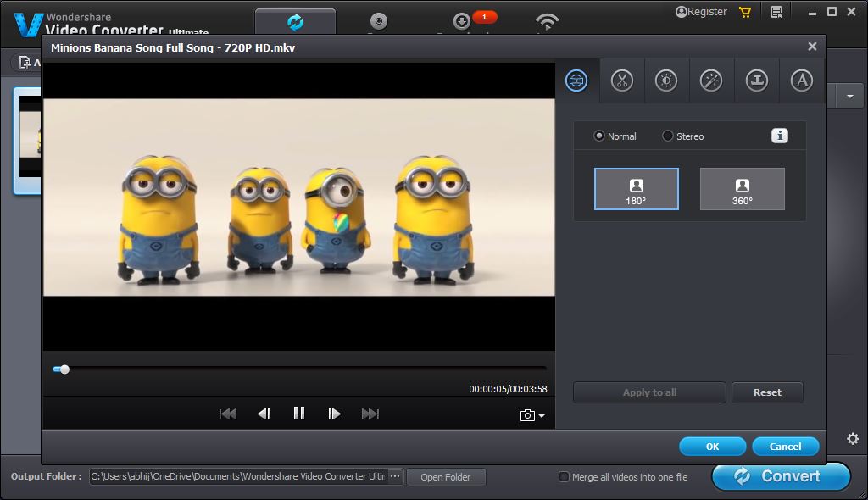Step back to previous frame
The image size is (868, 500).
point(264,414)
